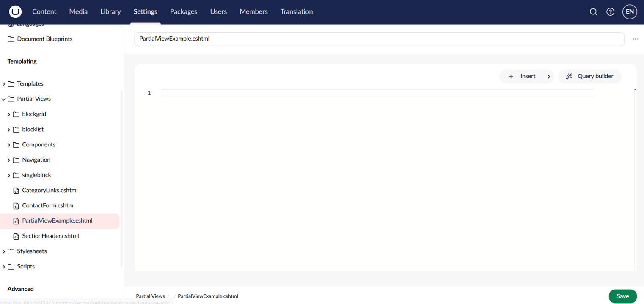Go to the Users section
Viewport: 644px width, 304px height.
(x=218, y=12)
